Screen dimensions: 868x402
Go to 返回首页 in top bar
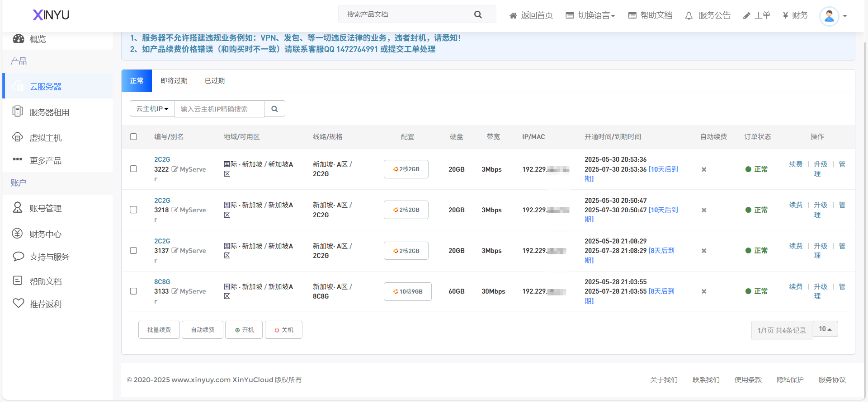tap(531, 15)
